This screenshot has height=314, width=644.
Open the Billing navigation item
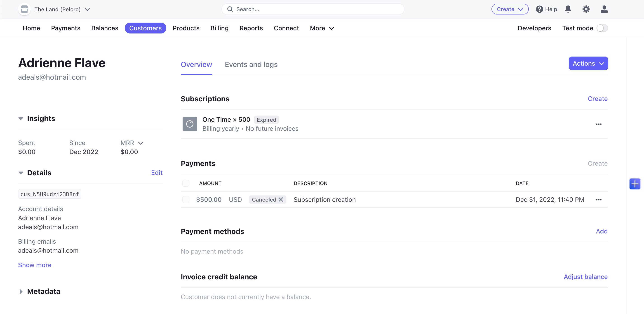click(x=219, y=28)
